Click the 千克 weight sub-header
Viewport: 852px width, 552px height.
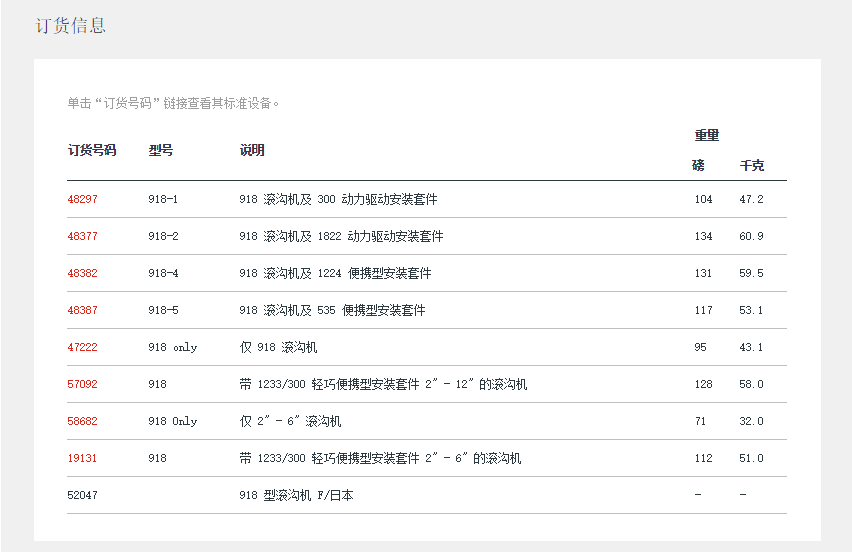(751, 165)
